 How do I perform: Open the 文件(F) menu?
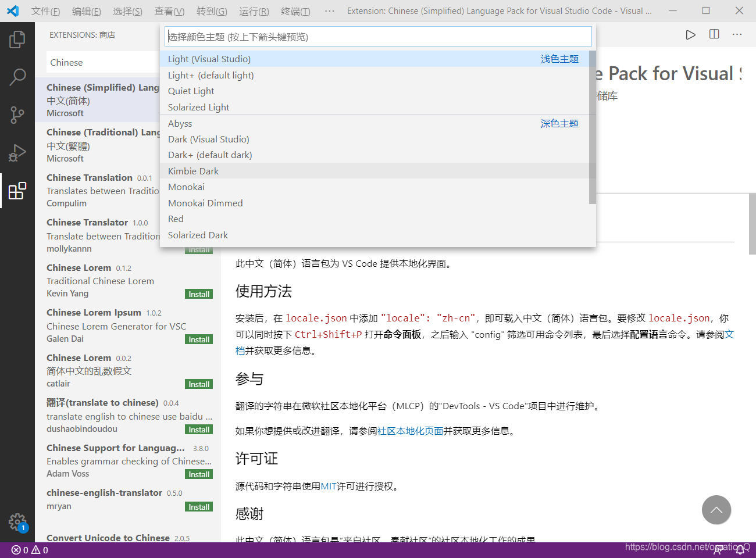45,11
